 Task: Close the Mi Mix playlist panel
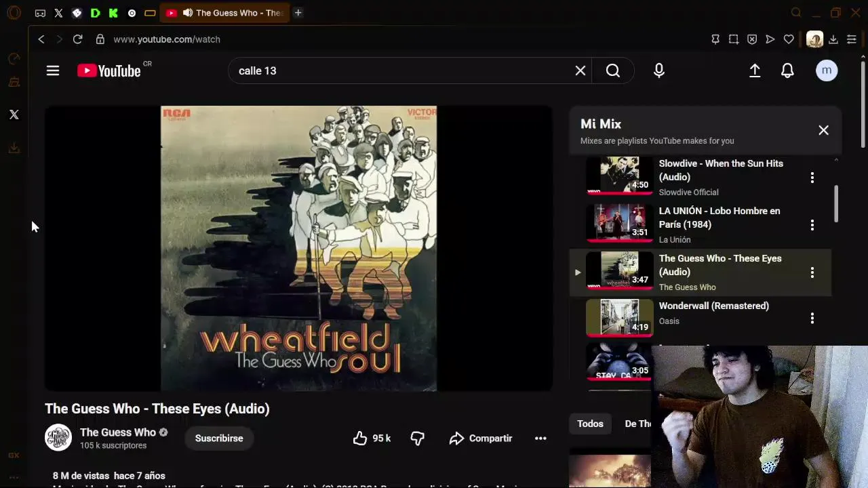823,130
